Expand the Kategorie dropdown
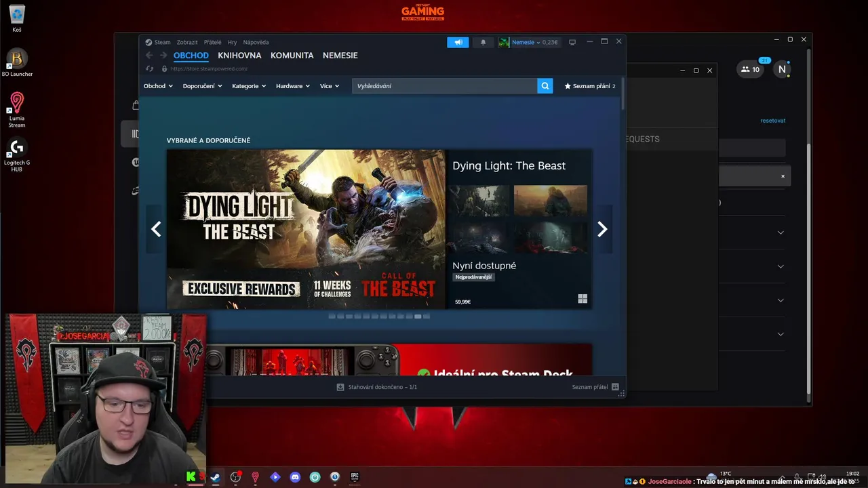Image resolution: width=868 pixels, height=488 pixels. tap(249, 86)
